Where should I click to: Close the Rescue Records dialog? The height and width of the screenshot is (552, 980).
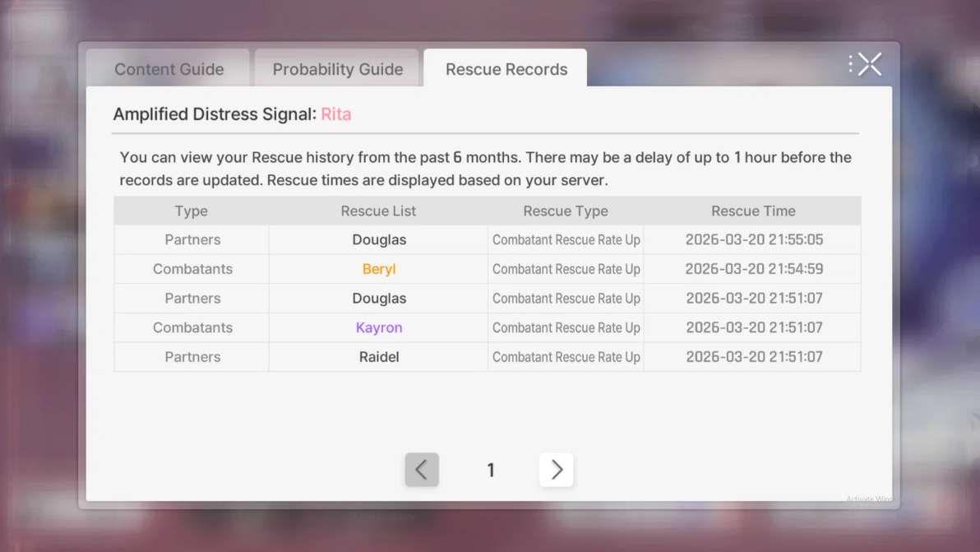(869, 64)
